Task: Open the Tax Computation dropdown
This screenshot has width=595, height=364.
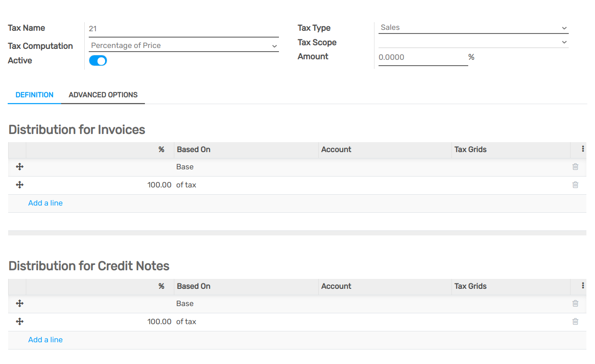Action: pos(183,45)
